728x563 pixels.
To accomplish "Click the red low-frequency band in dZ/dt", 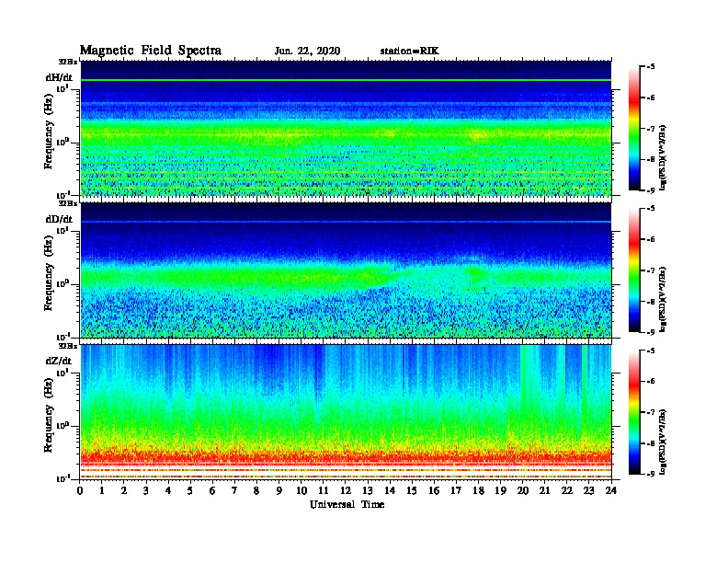I will [x=346, y=457].
